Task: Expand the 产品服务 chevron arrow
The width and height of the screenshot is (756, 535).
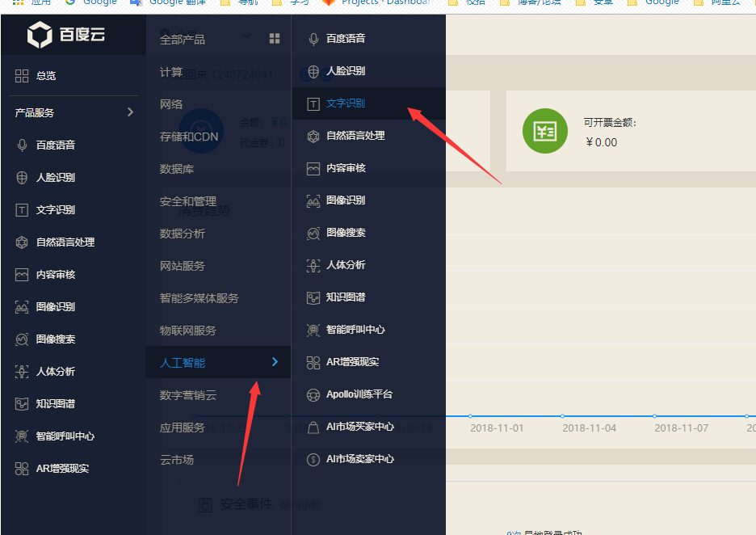Action: pyautogui.click(x=130, y=112)
